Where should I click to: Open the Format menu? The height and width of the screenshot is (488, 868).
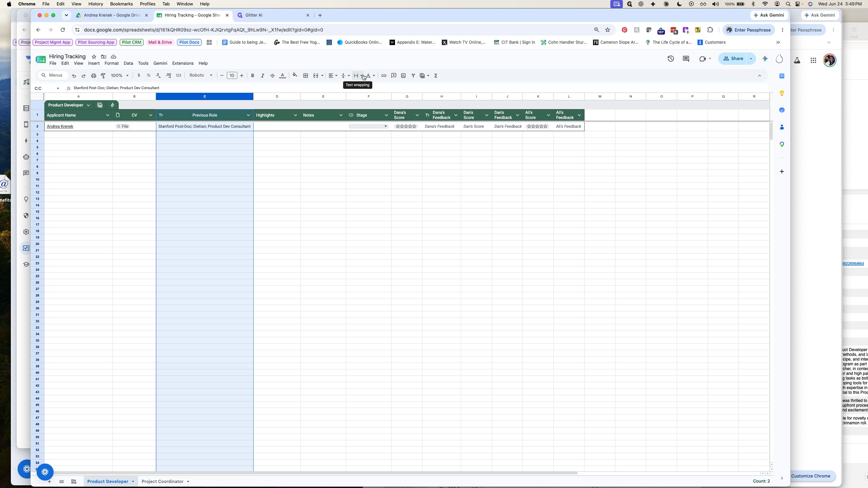point(111,63)
